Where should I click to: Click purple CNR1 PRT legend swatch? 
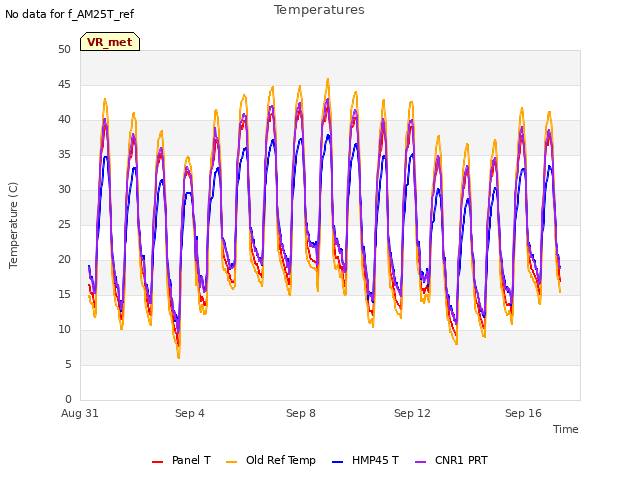click(420, 462)
